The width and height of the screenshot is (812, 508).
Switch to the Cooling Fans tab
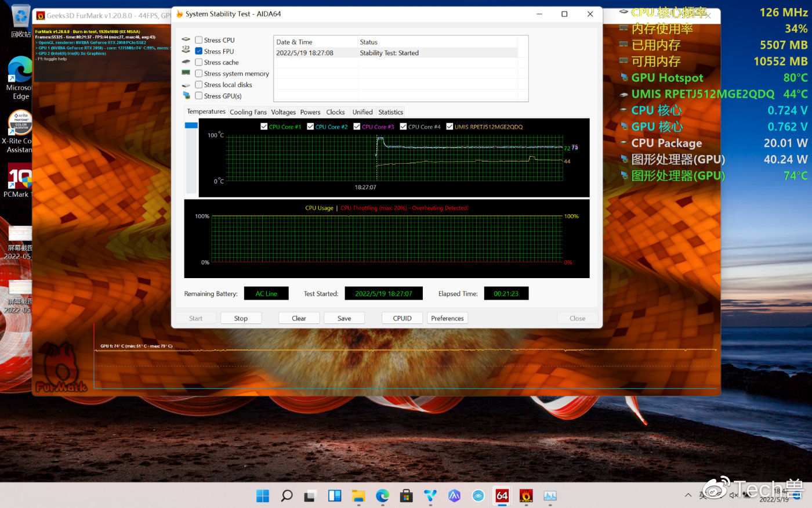[248, 112]
